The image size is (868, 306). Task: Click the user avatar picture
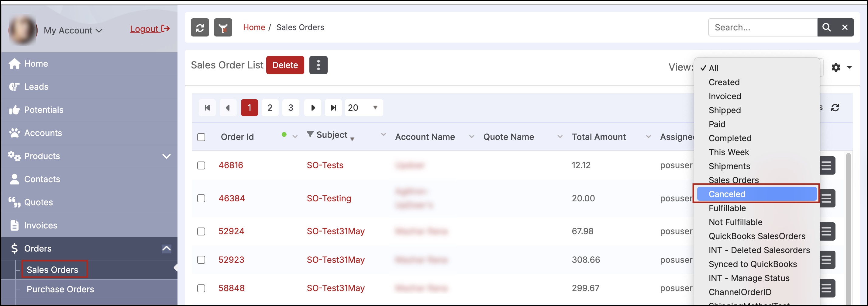tap(22, 30)
